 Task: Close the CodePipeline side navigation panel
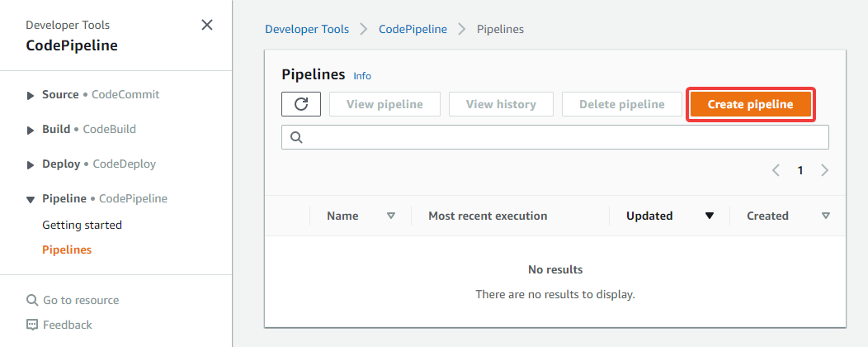click(x=207, y=25)
